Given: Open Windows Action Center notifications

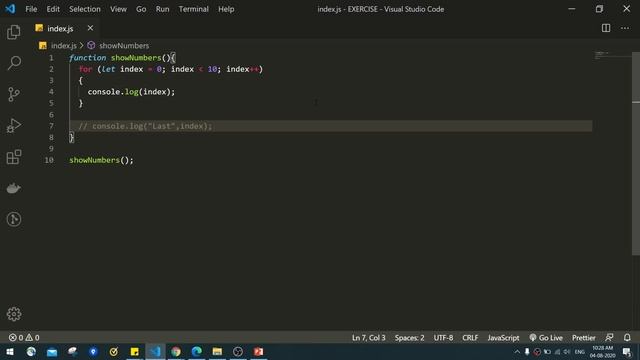Looking at the screenshot, I should [x=627, y=351].
